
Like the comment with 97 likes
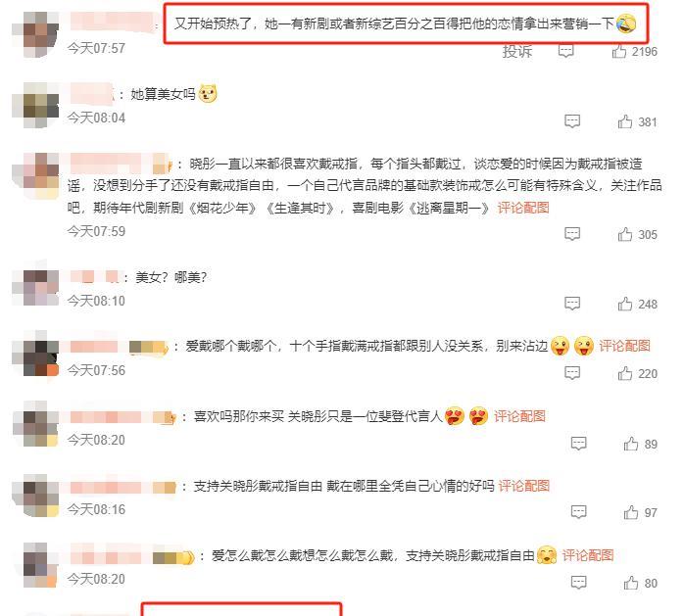[631, 512]
